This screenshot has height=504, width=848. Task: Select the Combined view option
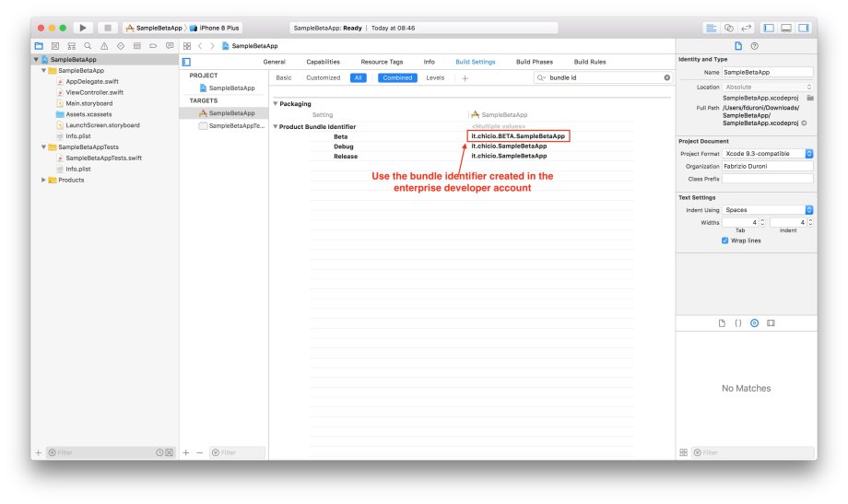(397, 78)
